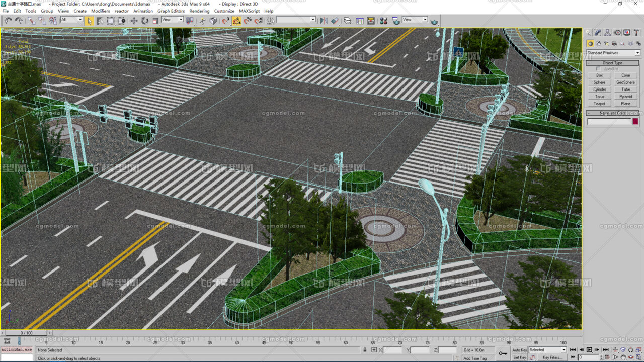Collapse the Object Type rollout
Viewport: 644px width, 362px height.
612,63
